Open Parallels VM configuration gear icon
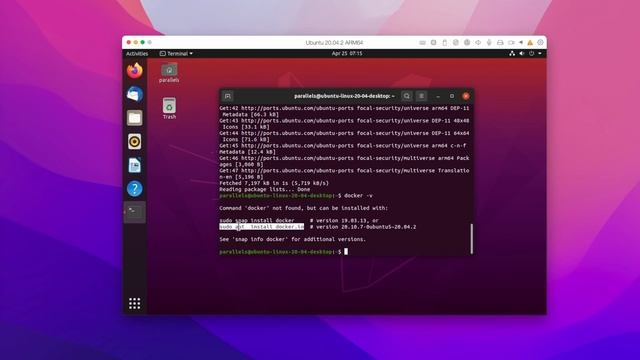The height and width of the screenshot is (360, 640). (540, 42)
